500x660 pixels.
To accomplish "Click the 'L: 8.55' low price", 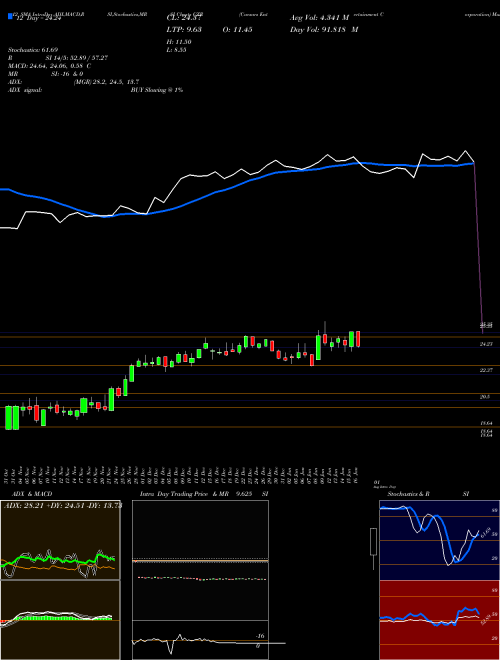I will point(177,50).
